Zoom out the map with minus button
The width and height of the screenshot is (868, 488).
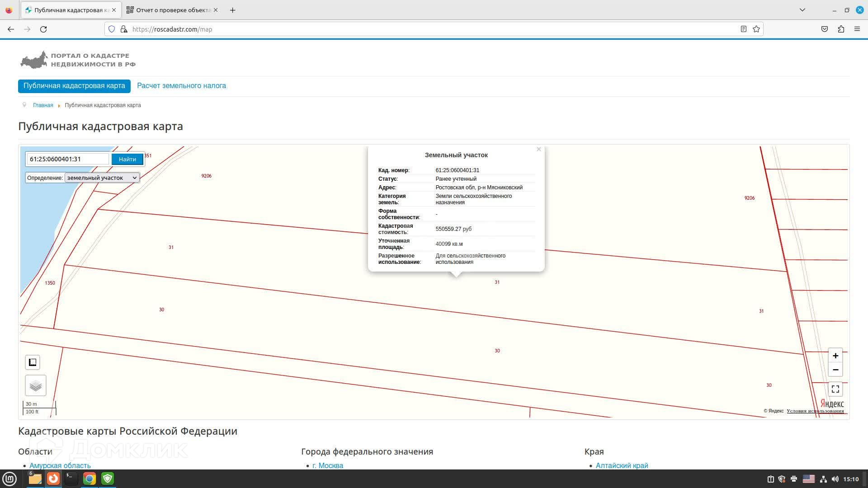click(x=835, y=370)
